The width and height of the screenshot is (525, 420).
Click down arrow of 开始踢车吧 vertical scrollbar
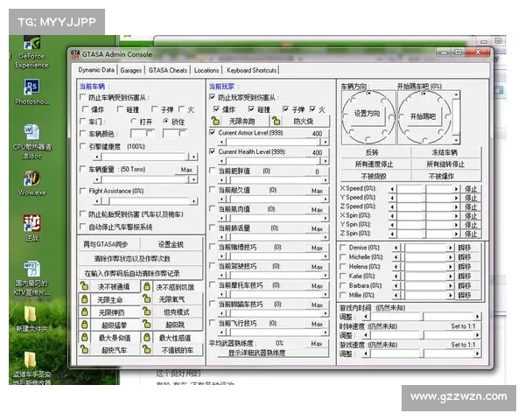[456, 140]
